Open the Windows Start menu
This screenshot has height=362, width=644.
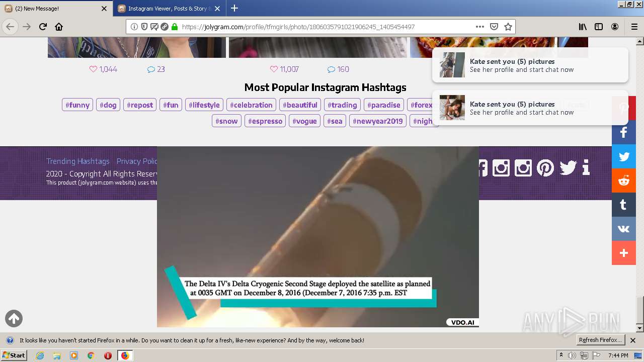(x=14, y=355)
